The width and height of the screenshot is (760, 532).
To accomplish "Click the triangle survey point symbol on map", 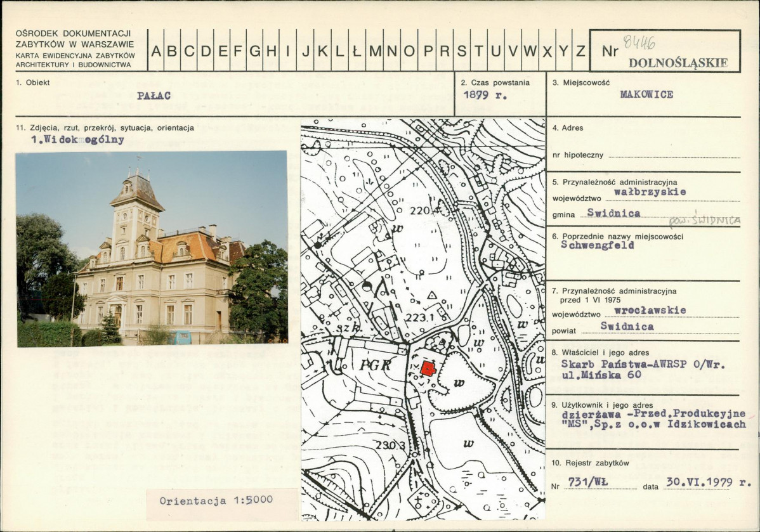I will (432, 295).
